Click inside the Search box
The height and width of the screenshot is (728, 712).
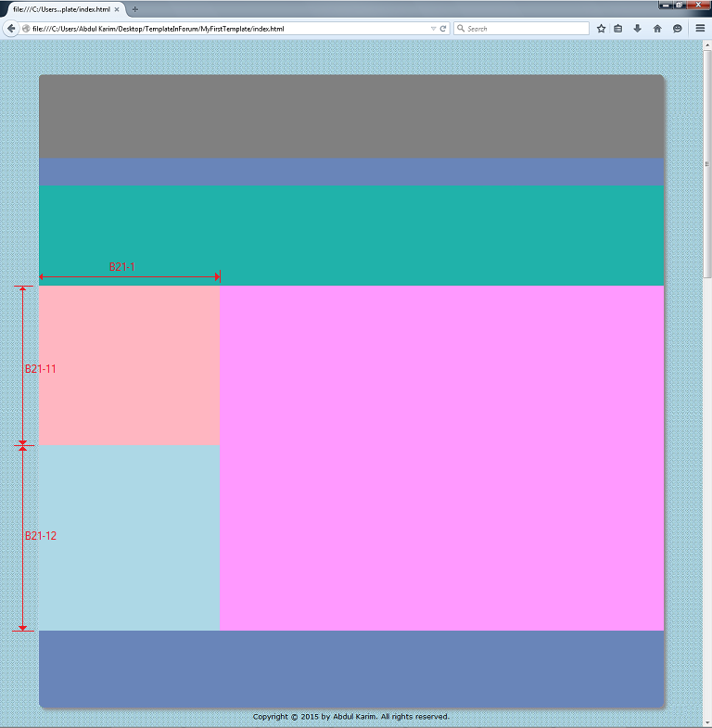point(526,29)
